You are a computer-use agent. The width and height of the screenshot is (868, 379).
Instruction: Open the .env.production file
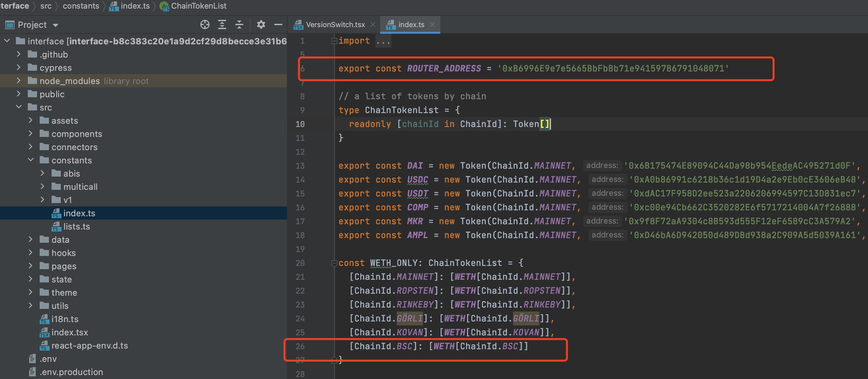pos(71,372)
